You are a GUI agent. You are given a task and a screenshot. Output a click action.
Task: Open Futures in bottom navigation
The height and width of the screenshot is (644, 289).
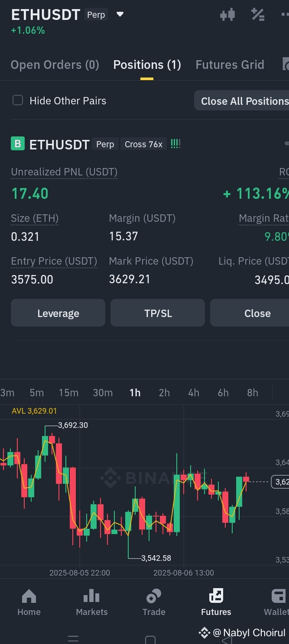[216, 602]
